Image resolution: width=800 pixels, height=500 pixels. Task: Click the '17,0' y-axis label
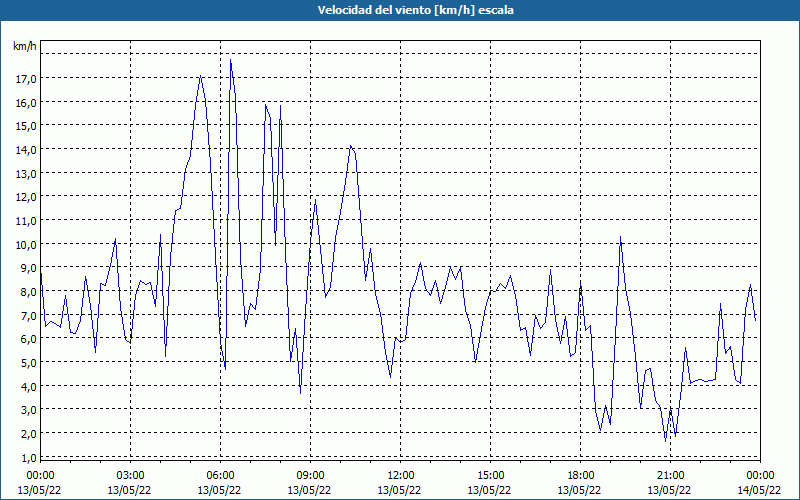26,79
